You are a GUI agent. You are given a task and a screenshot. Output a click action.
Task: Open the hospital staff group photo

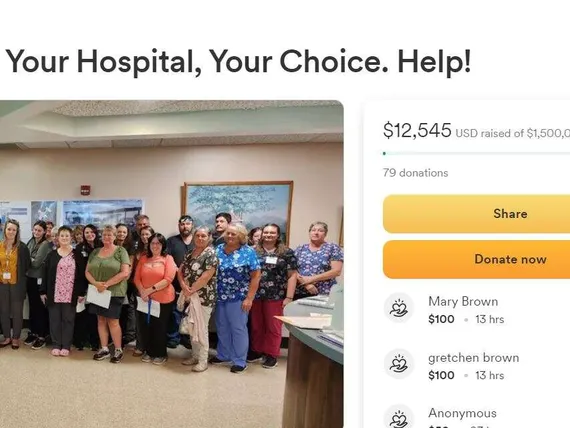click(x=172, y=264)
